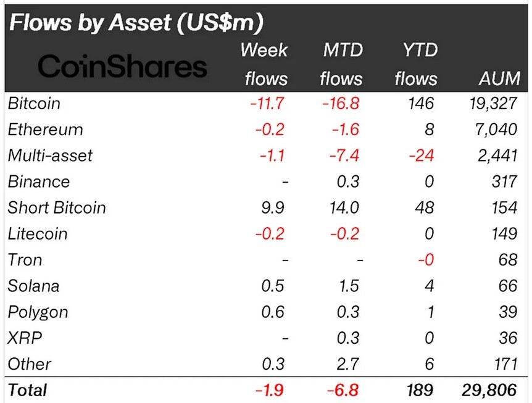Viewport: 532px width, 403px height.
Task: Select Bitcoin AUM value 19,327
Action: point(494,104)
